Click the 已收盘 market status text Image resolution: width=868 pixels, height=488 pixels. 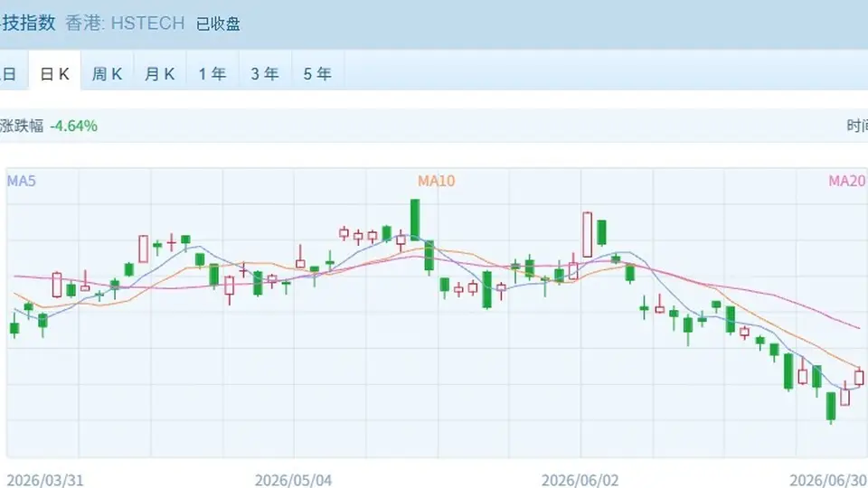click(x=218, y=23)
